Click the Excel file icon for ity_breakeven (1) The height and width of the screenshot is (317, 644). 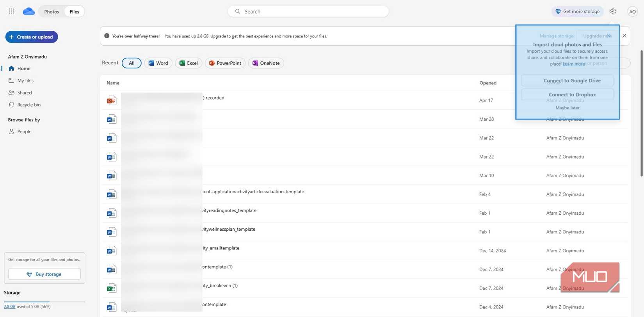pyautogui.click(x=112, y=288)
